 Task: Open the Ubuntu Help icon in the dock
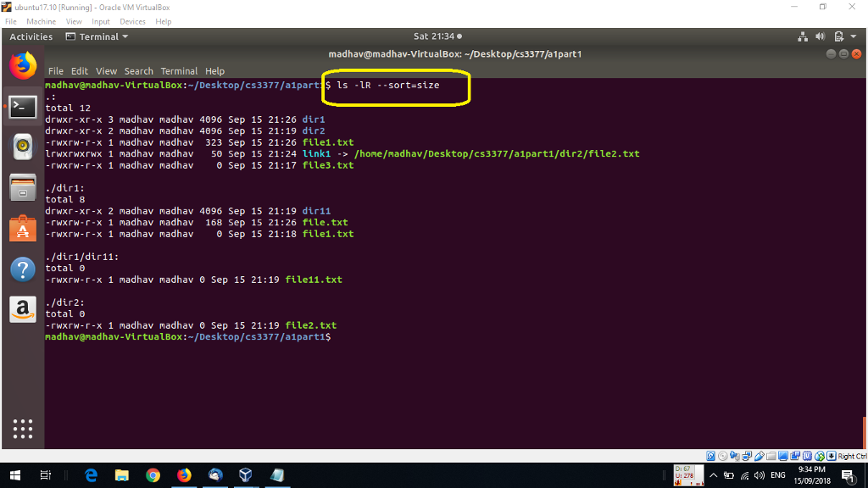click(22, 269)
